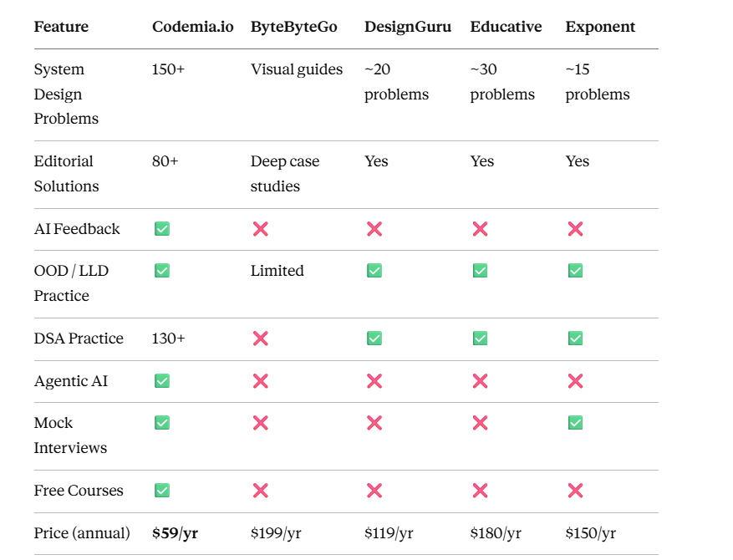Click the $199/yr ByteByteGo price cell

[x=276, y=533]
